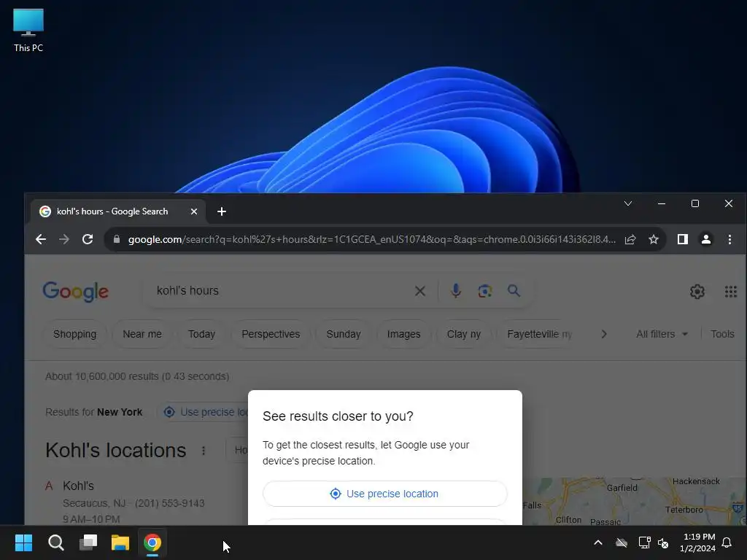Click the forward navigation arrow

coord(64,239)
